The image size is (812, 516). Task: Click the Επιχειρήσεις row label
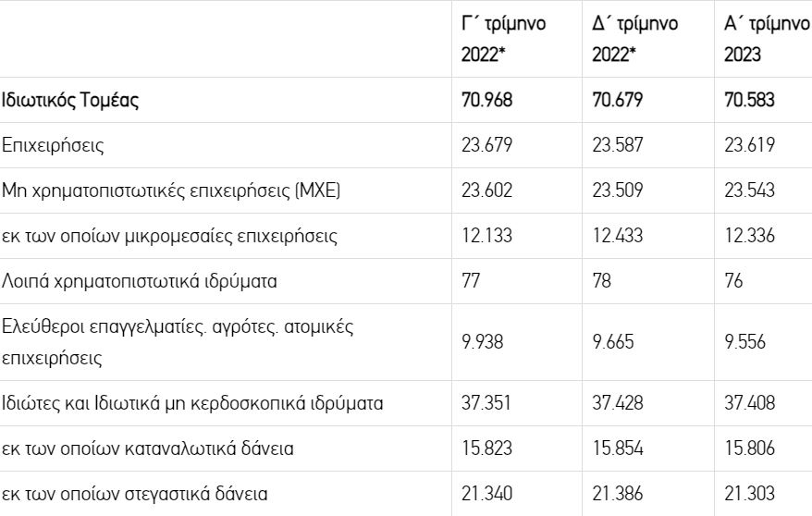(53, 145)
